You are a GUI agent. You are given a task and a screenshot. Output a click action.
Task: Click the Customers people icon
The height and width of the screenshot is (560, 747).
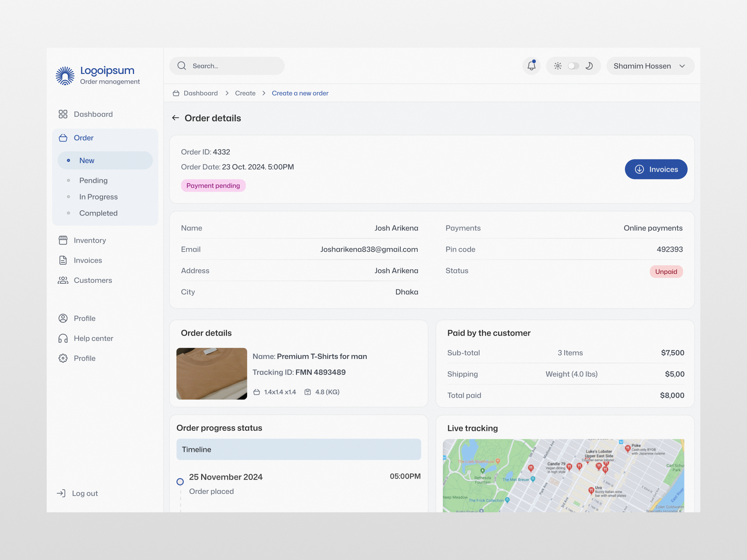pyautogui.click(x=63, y=280)
